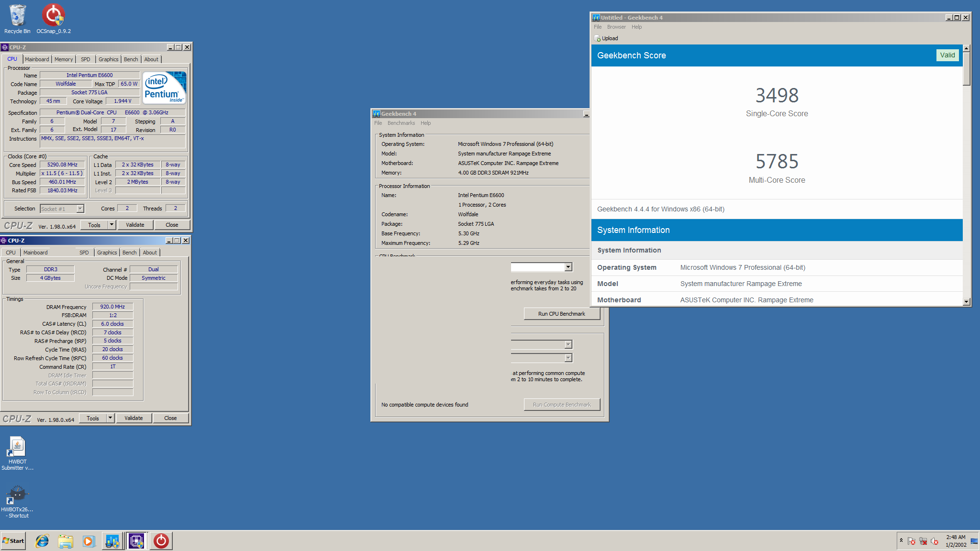Click the Core Speed 5290.08 MHz field
This screenshot has height=551, width=980.
[x=62, y=165]
